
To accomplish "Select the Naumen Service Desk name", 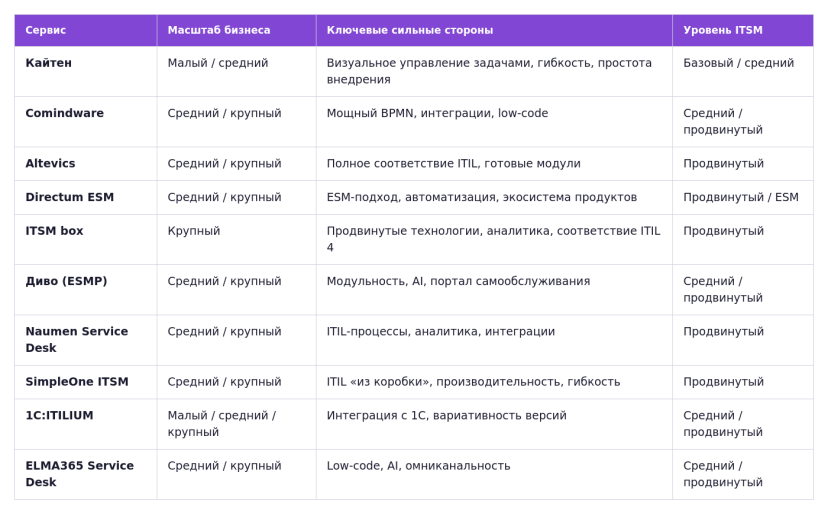I will pyautogui.click(x=77, y=340).
